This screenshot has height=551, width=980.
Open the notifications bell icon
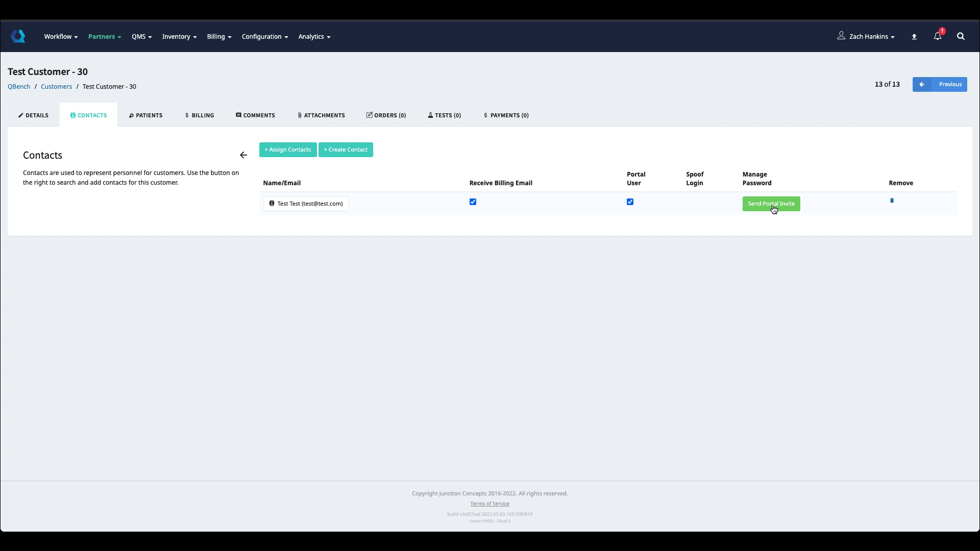click(937, 36)
